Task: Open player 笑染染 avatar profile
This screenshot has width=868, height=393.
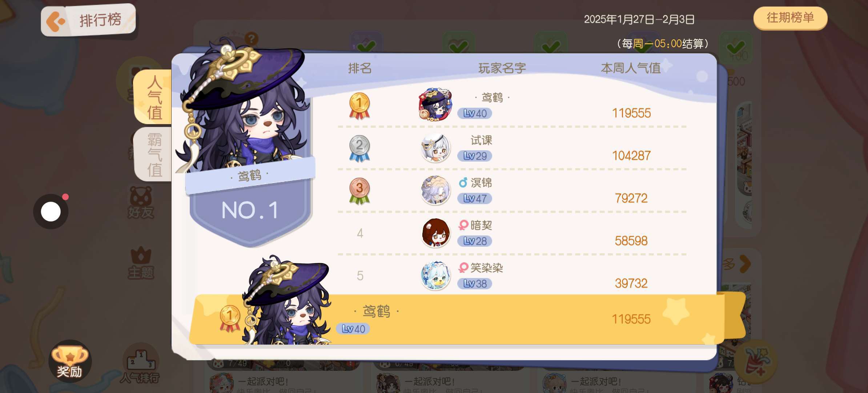Action: point(435,275)
